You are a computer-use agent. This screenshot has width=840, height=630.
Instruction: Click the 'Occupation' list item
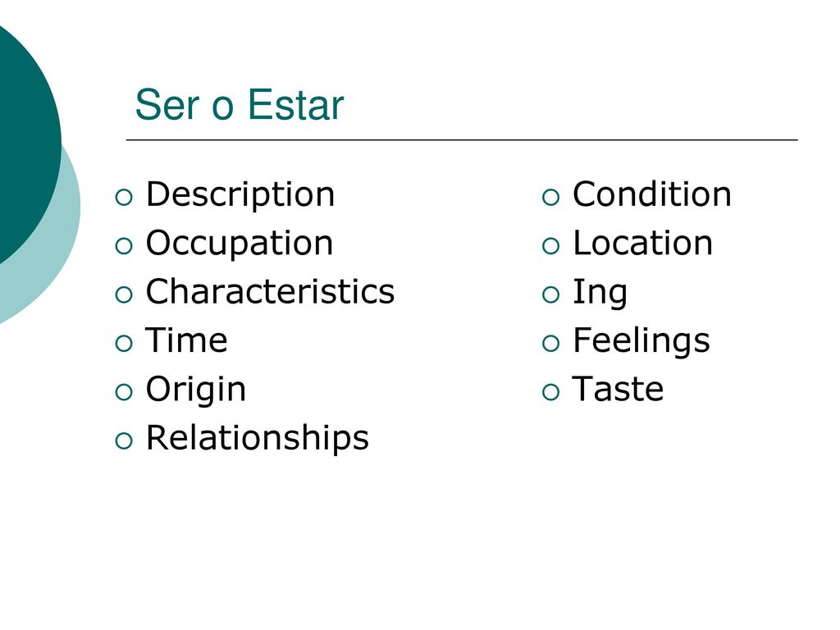(240, 244)
